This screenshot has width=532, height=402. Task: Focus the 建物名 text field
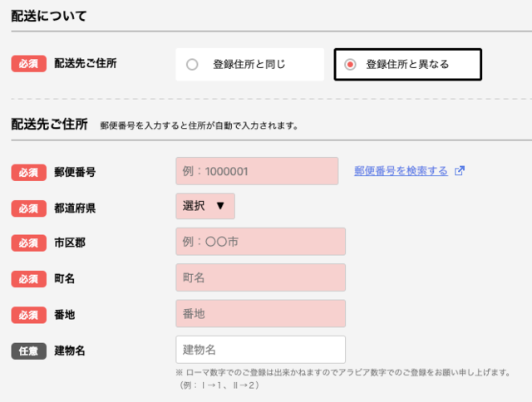260,349
